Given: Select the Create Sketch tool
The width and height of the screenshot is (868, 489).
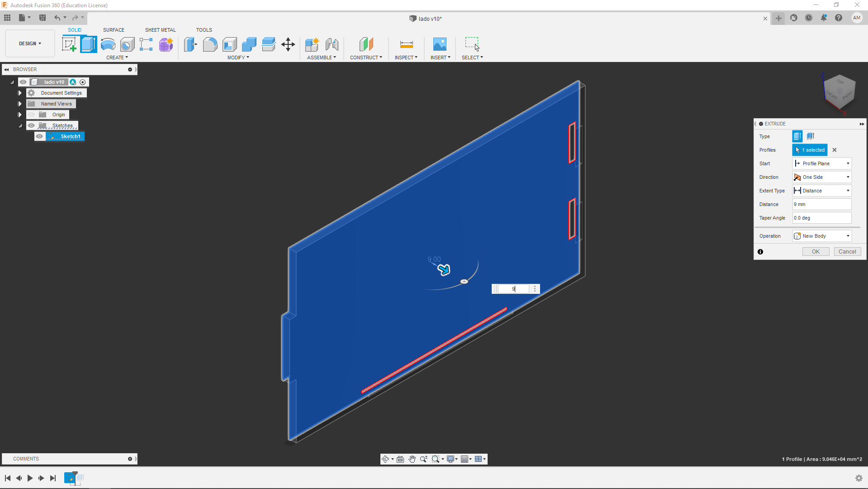Looking at the screenshot, I should tap(69, 44).
